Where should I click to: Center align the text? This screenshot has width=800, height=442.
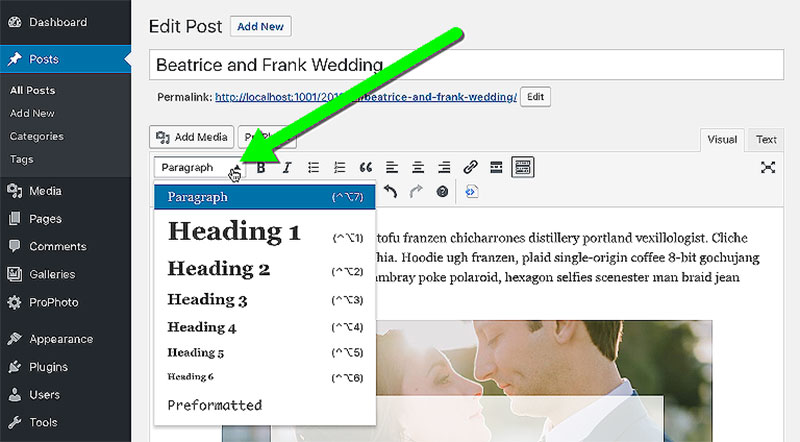click(x=418, y=167)
